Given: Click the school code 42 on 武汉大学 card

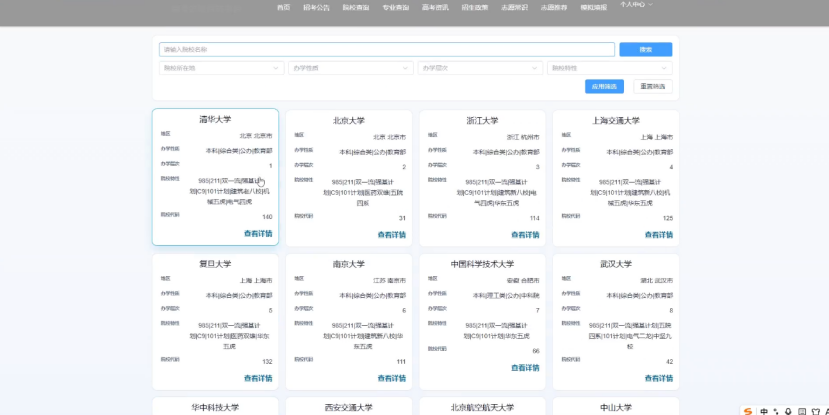Looking at the screenshot, I should (x=669, y=362).
